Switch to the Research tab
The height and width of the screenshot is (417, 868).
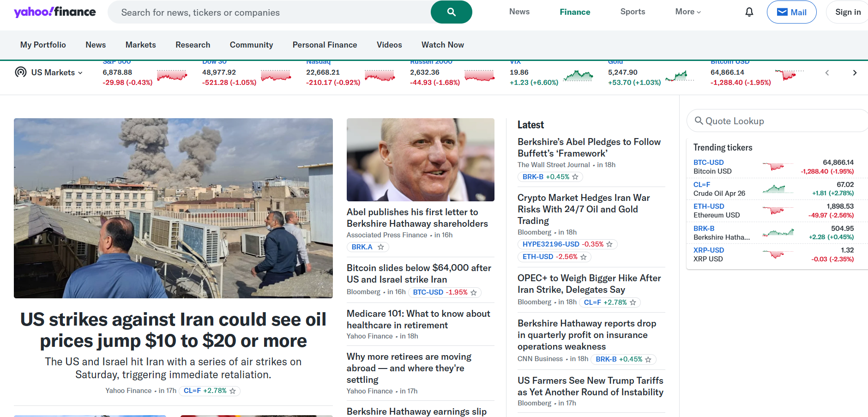(x=193, y=45)
